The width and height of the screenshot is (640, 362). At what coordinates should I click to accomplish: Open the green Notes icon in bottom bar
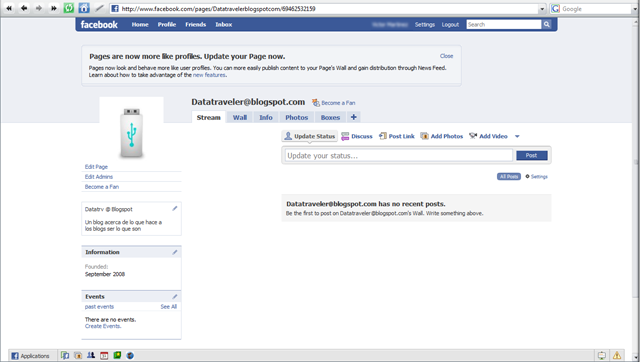117,355
